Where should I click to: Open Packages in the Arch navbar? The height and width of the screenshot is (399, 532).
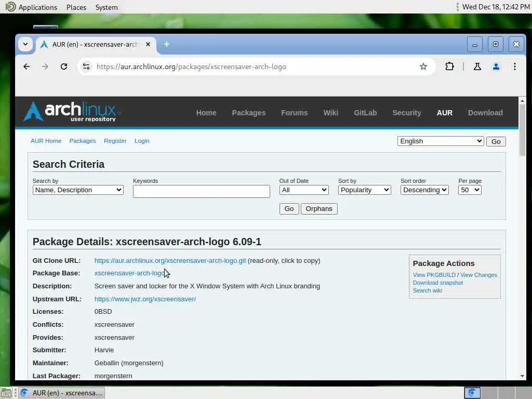[249, 113]
